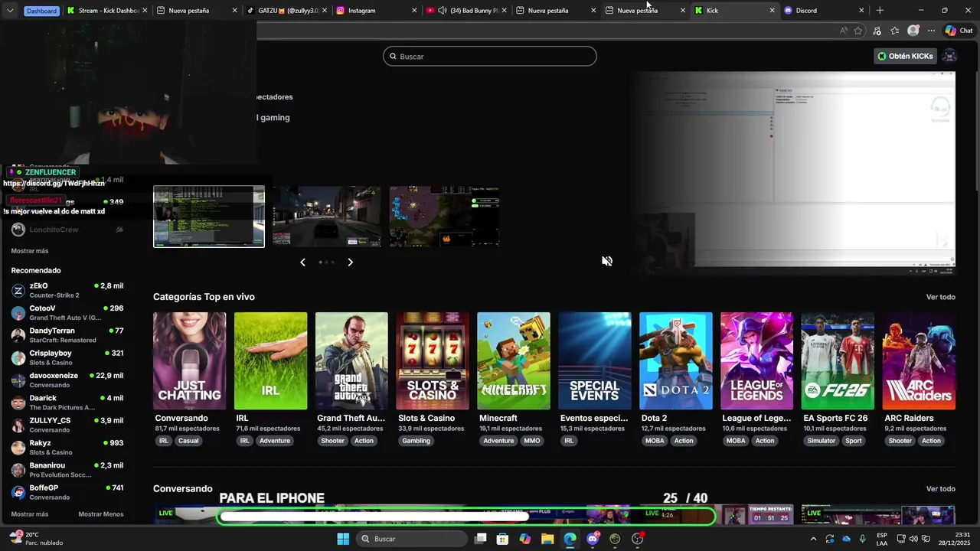This screenshot has height=551, width=980.
Task: Launch Microsoft Store from taskbar
Action: click(502, 539)
